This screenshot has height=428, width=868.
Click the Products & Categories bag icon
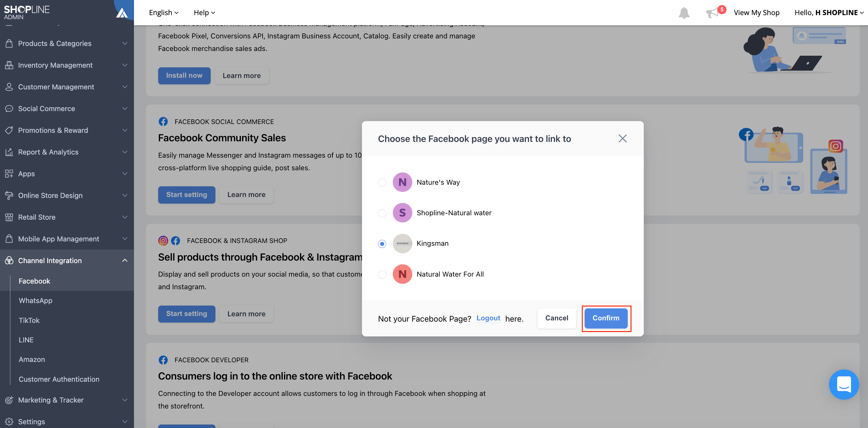tap(9, 43)
